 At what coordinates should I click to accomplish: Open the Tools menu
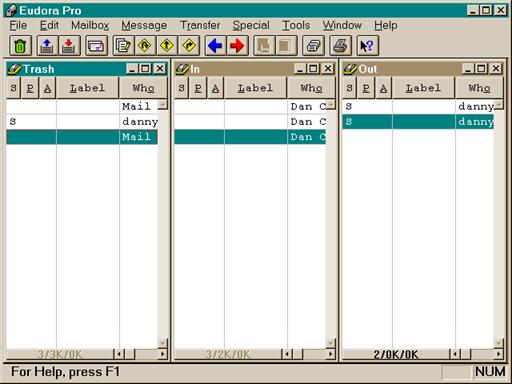296,25
